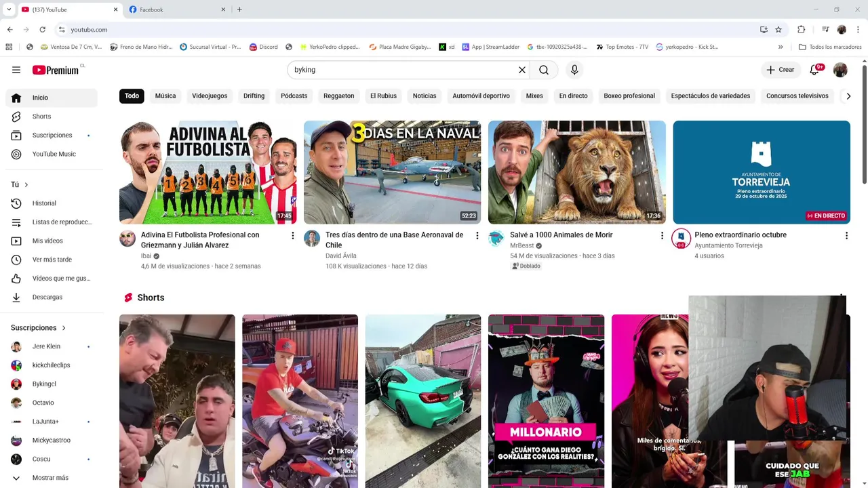Screen dimensions: 868x488
Task: Show more category chips with right arrow
Action: (848, 96)
